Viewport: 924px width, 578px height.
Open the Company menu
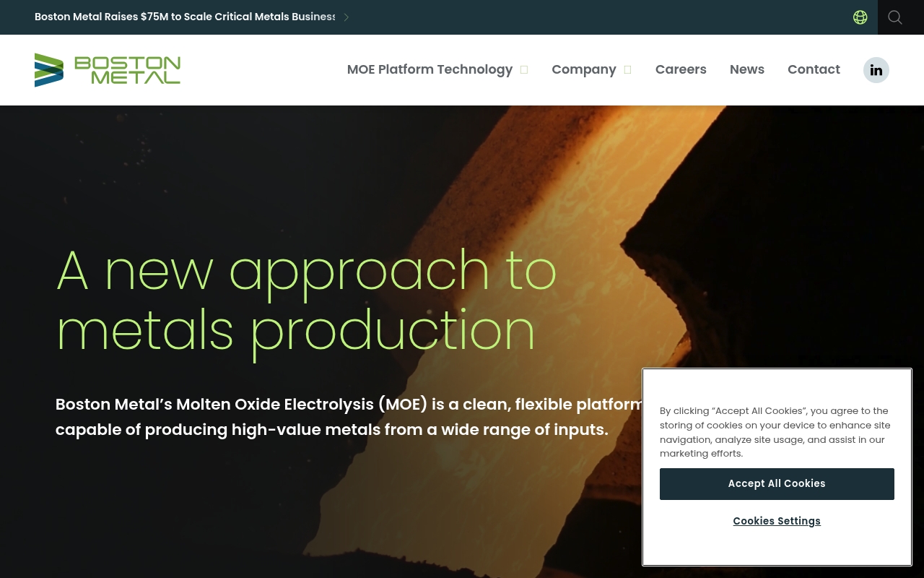pyautogui.click(x=584, y=69)
